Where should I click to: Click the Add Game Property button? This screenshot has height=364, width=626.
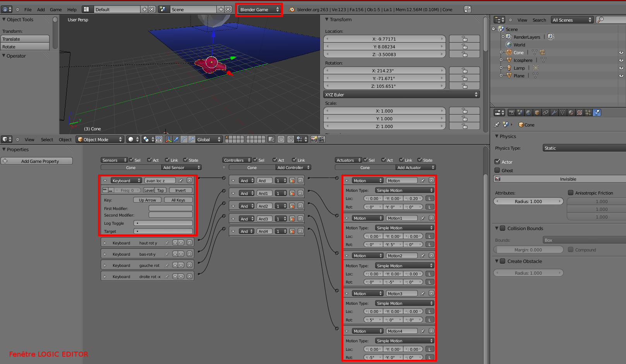(x=37, y=161)
